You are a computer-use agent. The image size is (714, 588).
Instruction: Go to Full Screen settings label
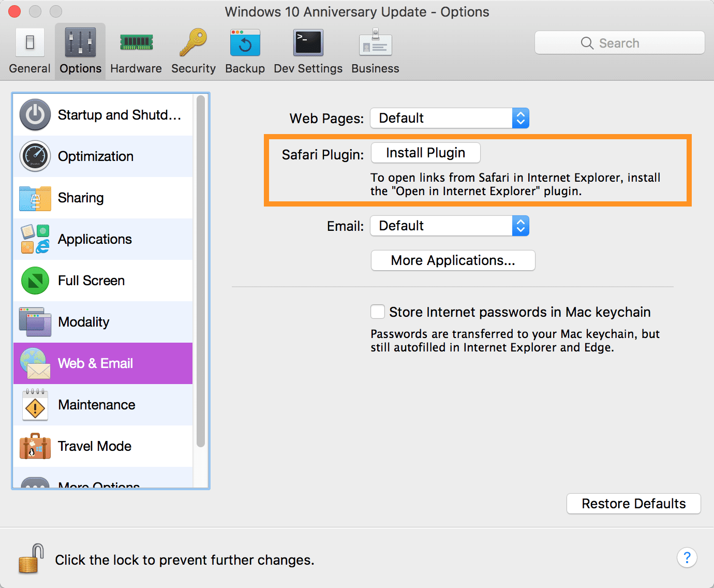point(92,281)
